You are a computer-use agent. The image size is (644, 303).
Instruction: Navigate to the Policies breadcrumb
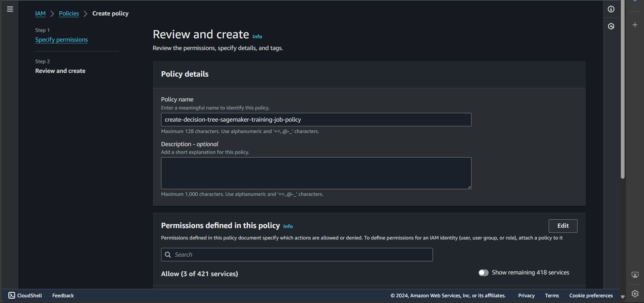coord(69,13)
